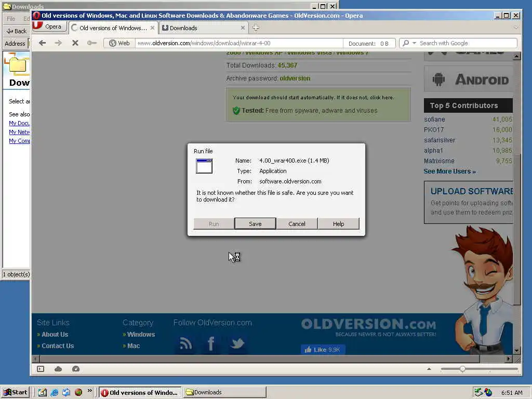Screen dimensions: 532x399
Task: Open the search engine dropdown arrow
Action: point(414,43)
